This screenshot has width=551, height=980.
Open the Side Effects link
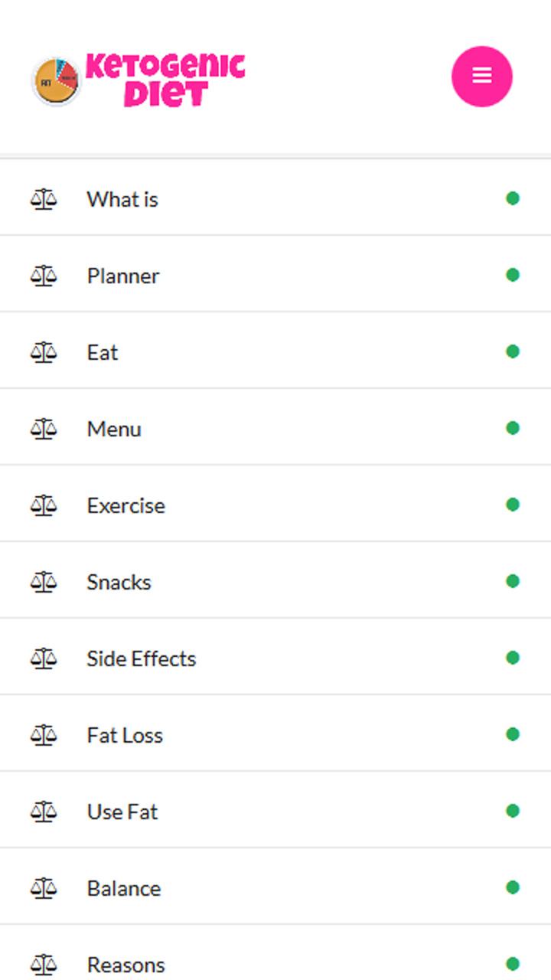(x=275, y=658)
